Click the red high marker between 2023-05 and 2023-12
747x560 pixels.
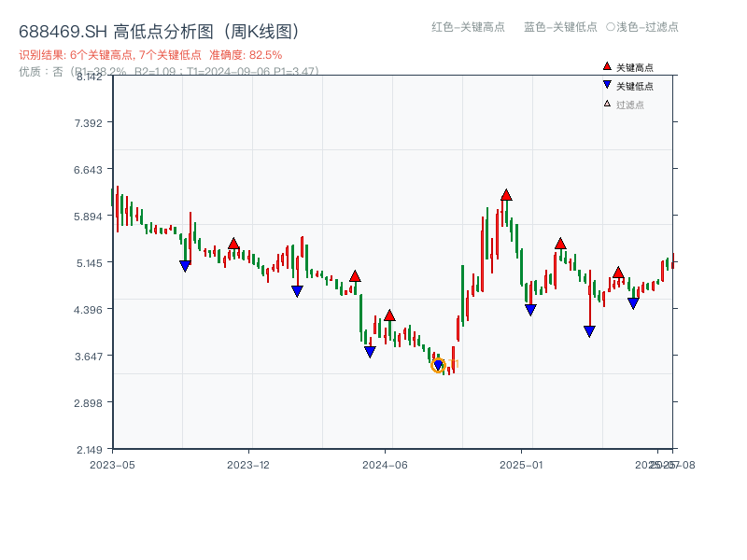(233, 244)
